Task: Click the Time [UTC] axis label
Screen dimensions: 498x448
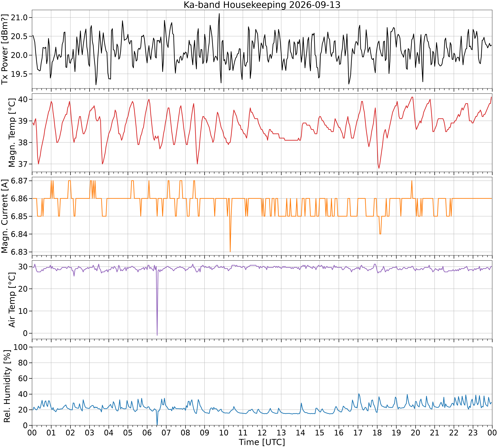Action: click(x=262, y=442)
